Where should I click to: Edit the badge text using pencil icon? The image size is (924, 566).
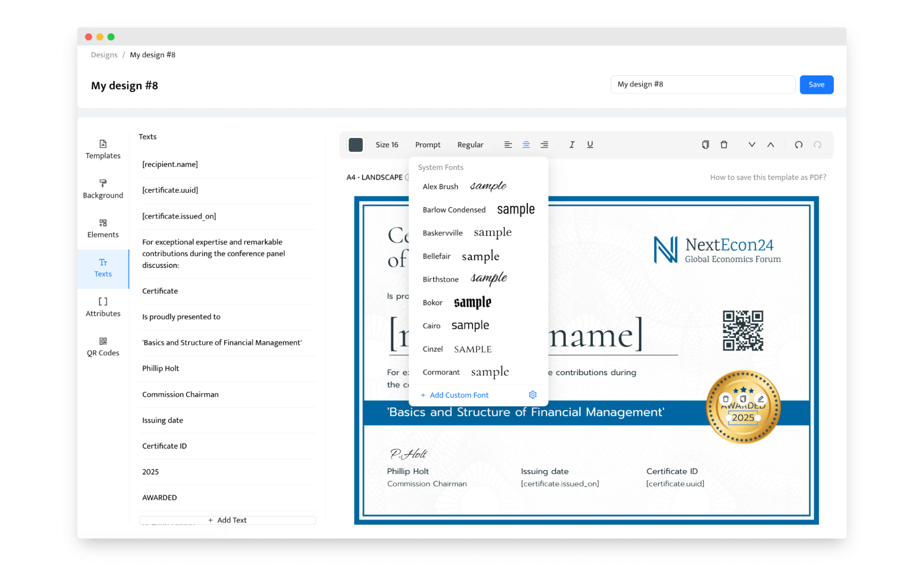click(760, 399)
